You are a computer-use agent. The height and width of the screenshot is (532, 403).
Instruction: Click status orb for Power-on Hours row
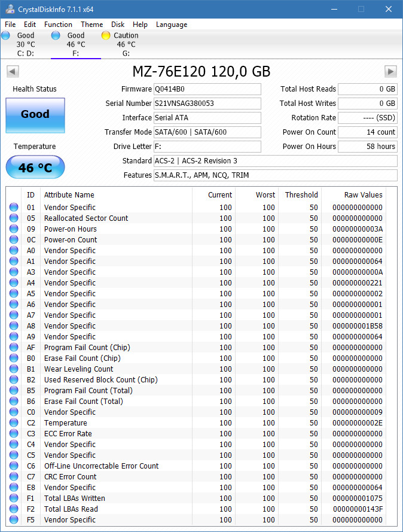coord(14,229)
